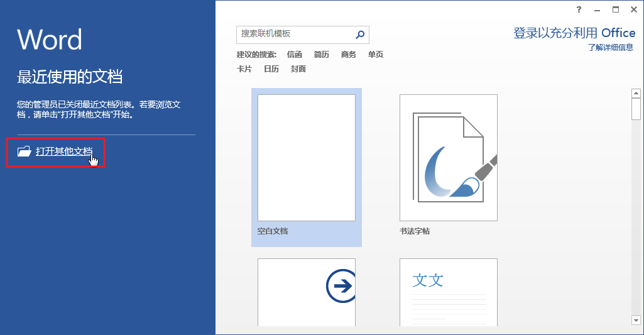The width and height of the screenshot is (644, 335).
Task: Click the 登录以充分利用 Office sign-in link
Action: point(574,33)
